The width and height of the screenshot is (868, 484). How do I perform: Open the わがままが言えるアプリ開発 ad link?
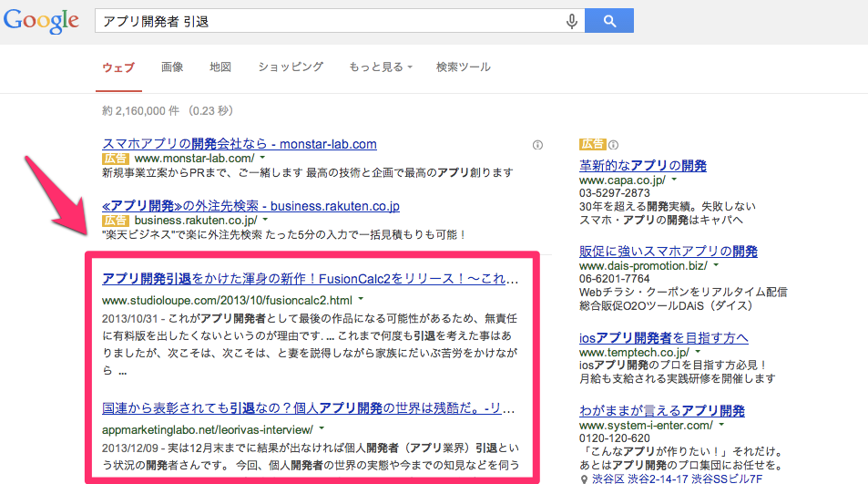[x=662, y=411]
